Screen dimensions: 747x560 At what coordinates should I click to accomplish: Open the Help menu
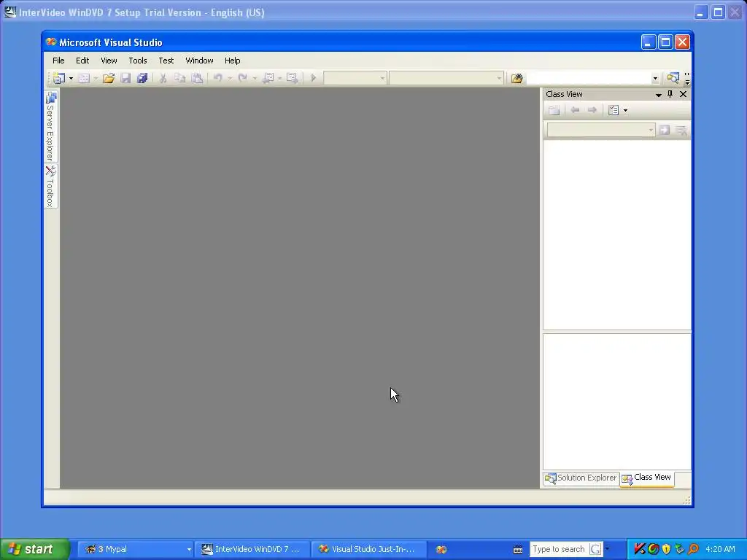tap(233, 61)
